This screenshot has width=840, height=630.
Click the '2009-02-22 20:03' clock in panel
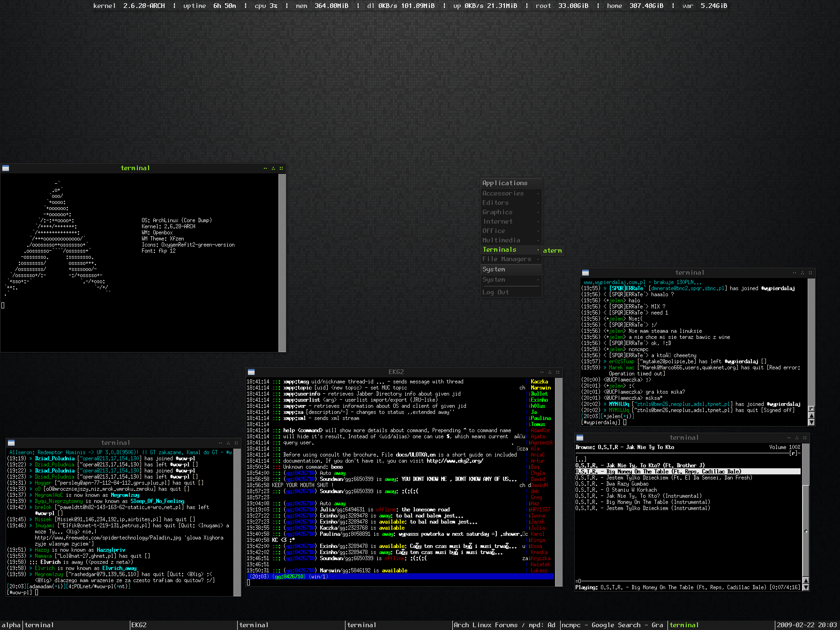(x=807, y=625)
